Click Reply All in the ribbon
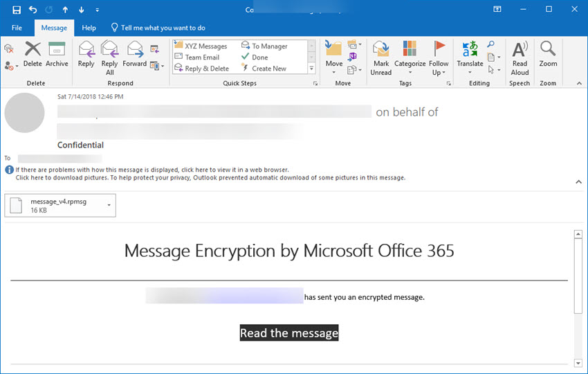 click(x=109, y=57)
